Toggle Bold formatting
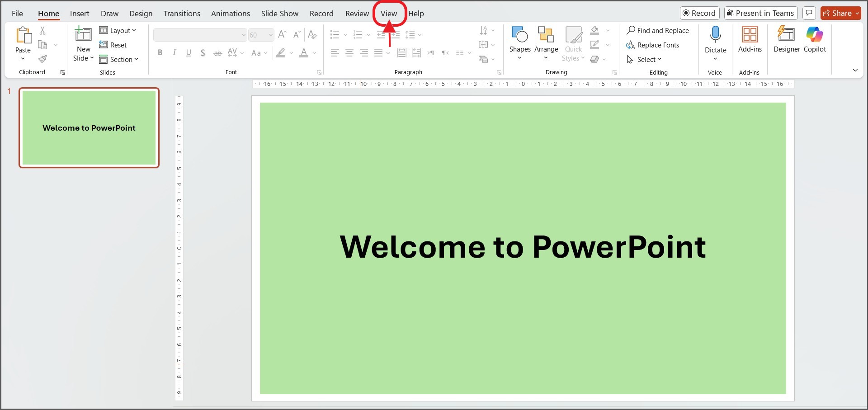The image size is (868, 410). 160,53
